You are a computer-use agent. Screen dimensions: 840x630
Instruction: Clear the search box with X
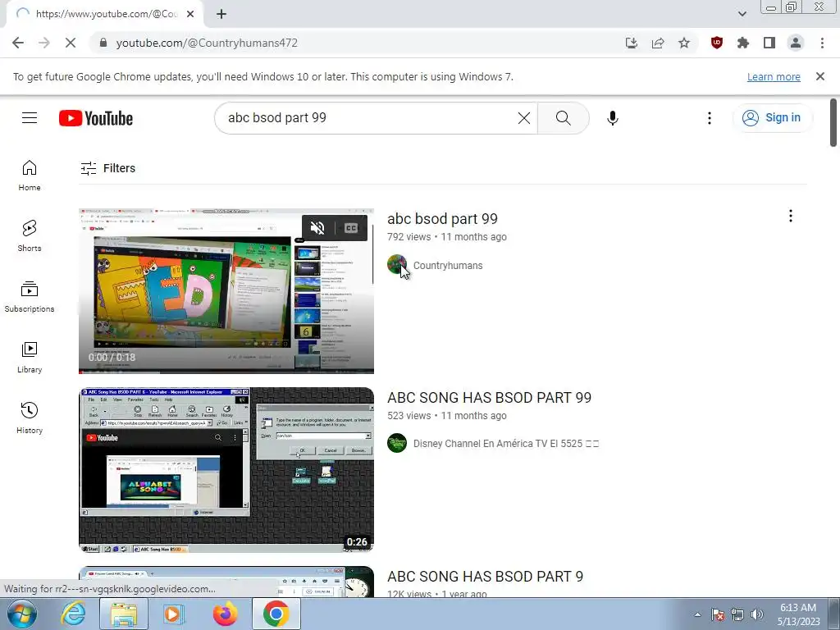click(x=524, y=118)
